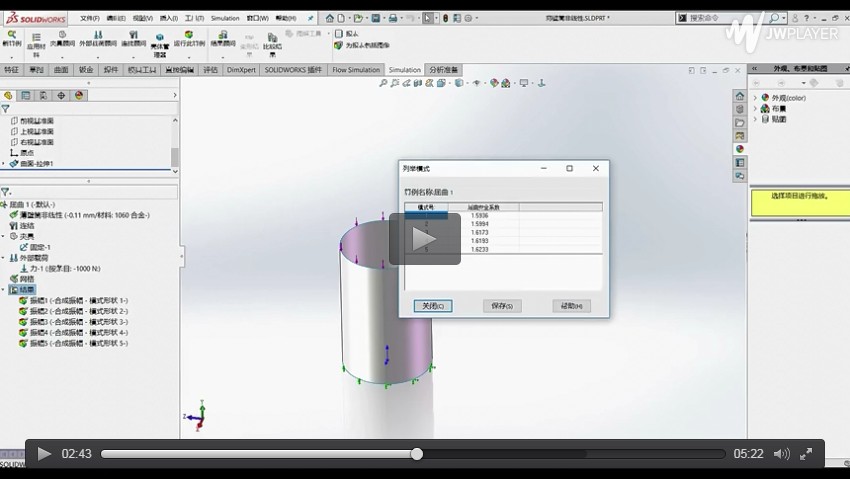Select the 固定-1 fixture in study tree
850x479 pixels.
tap(39, 247)
